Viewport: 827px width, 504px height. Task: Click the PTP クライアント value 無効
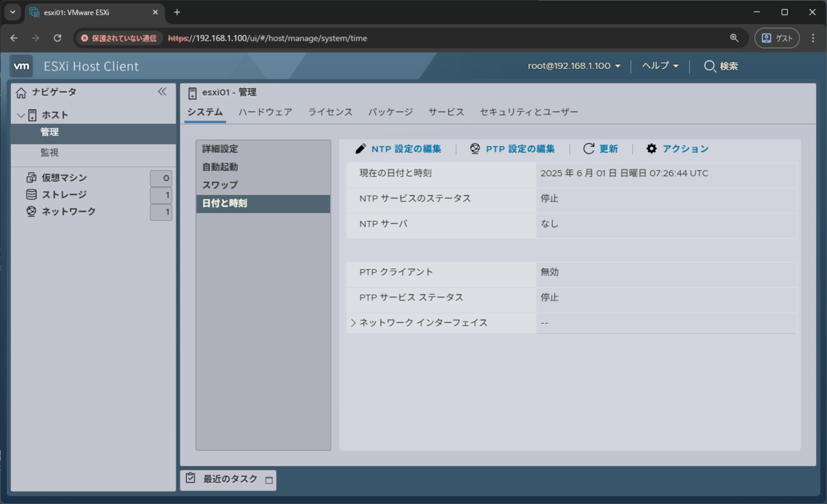pos(549,272)
